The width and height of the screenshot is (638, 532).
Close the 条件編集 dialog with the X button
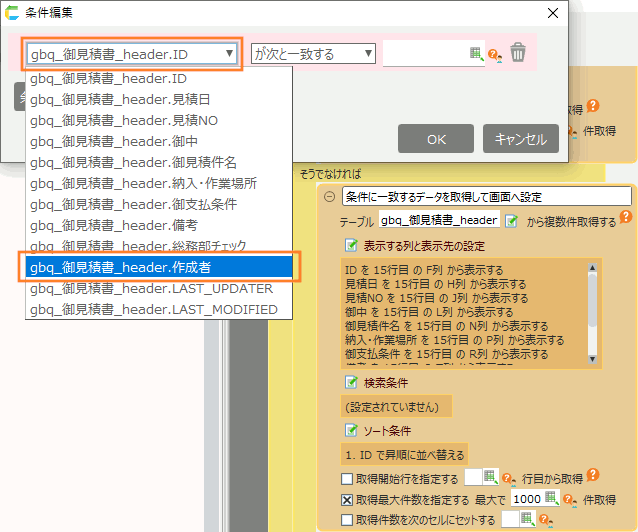tap(553, 13)
